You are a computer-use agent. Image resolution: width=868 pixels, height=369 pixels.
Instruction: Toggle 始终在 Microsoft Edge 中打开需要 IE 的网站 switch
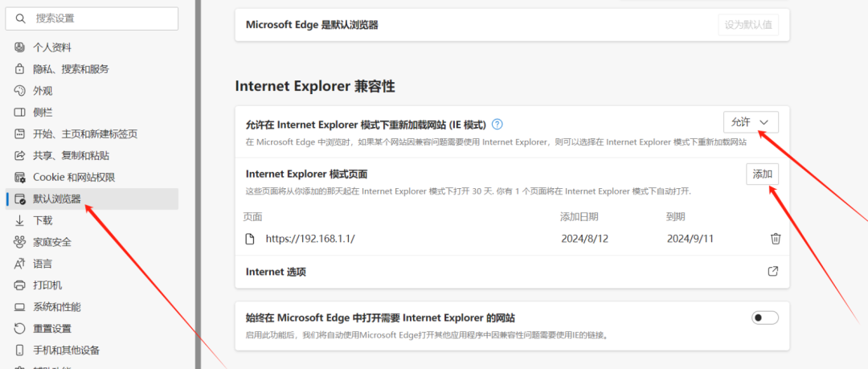coord(765,318)
